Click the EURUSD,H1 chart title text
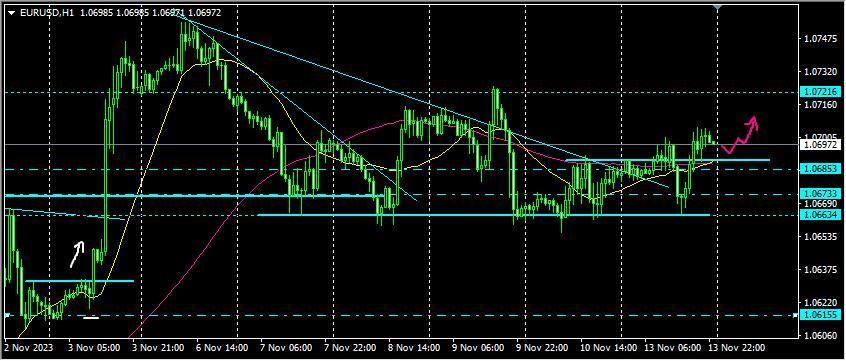Screen dimensions: 846x361 [x=39, y=12]
